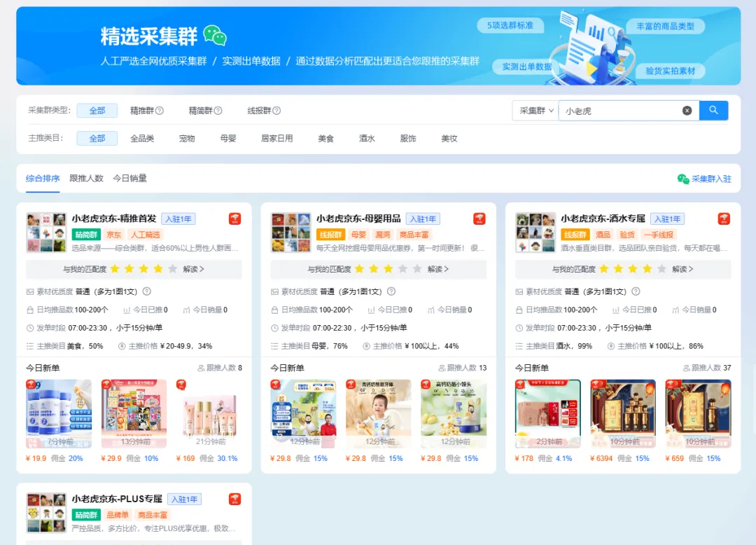Image resolution: width=756 pixels, height=545 pixels.
Task: Filter category by 酒水
Action: 367,139
